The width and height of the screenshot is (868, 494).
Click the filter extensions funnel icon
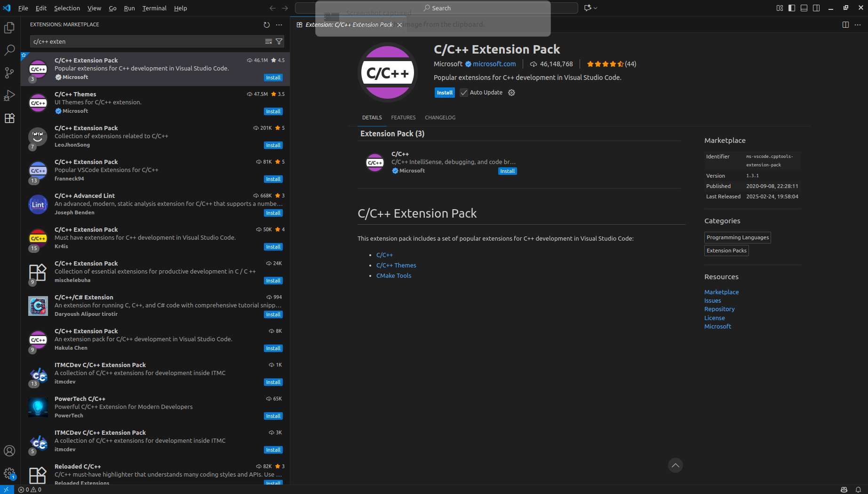(279, 41)
